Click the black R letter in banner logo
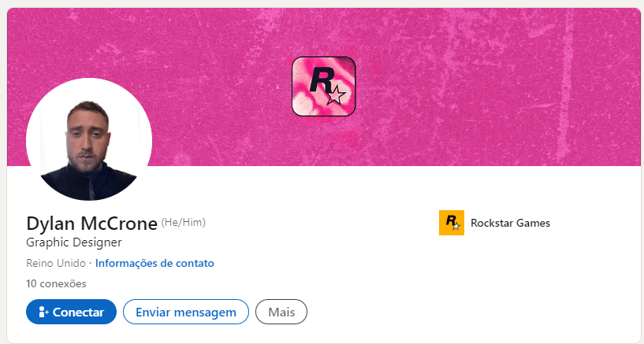 pos(320,80)
